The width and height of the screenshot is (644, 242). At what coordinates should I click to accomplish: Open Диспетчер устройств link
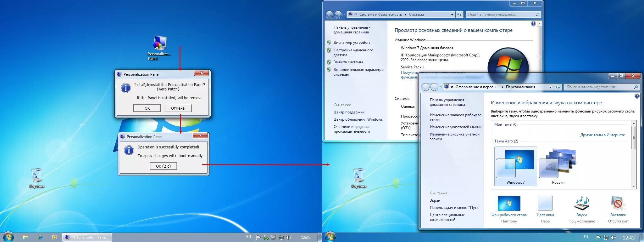point(352,43)
